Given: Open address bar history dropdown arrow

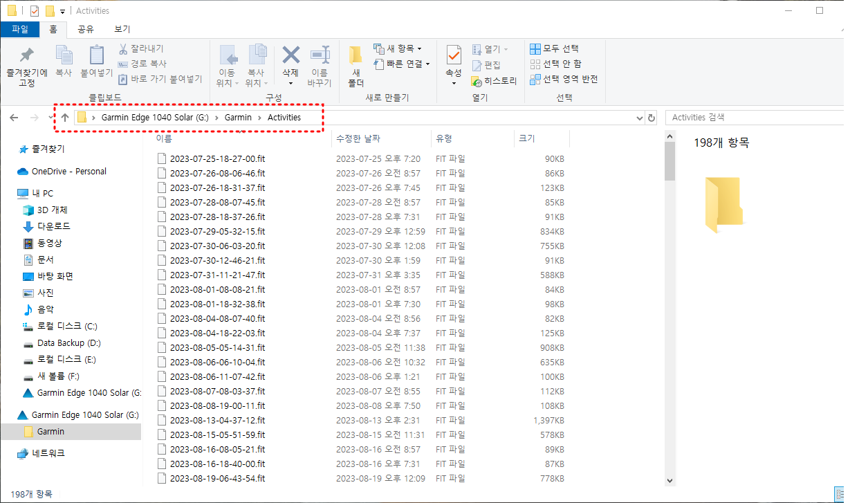Looking at the screenshot, I should (x=639, y=118).
